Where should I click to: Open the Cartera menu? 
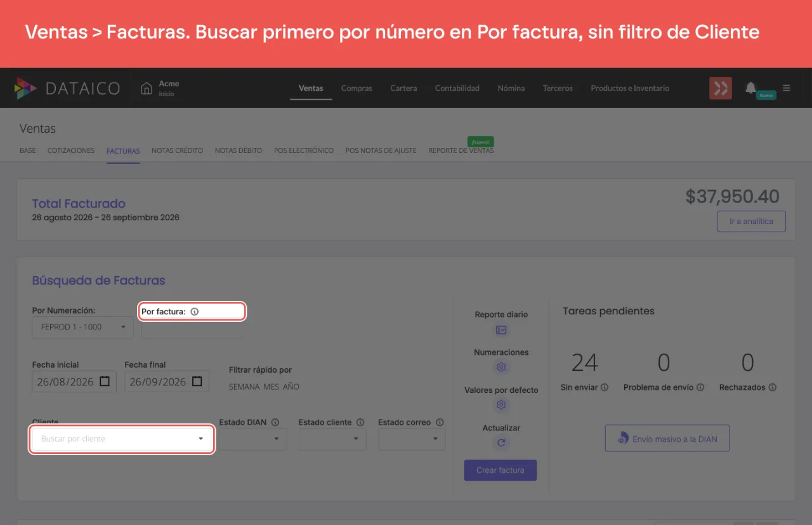coord(403,88)
